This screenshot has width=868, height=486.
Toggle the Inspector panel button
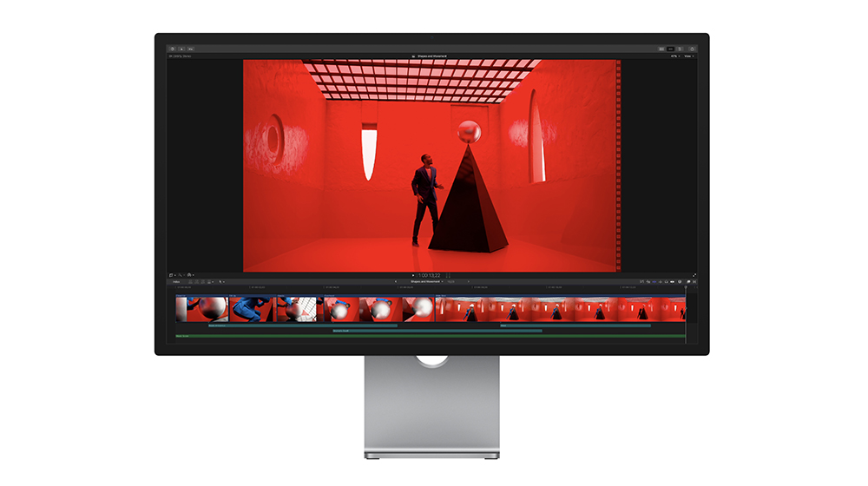tap(681, 49)
